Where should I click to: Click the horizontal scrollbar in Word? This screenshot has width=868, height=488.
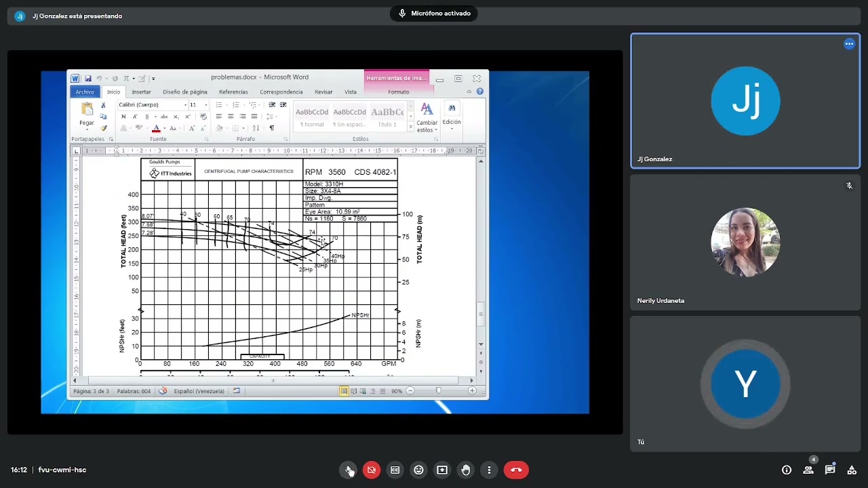pyautogui.click(x=273, y=380)
